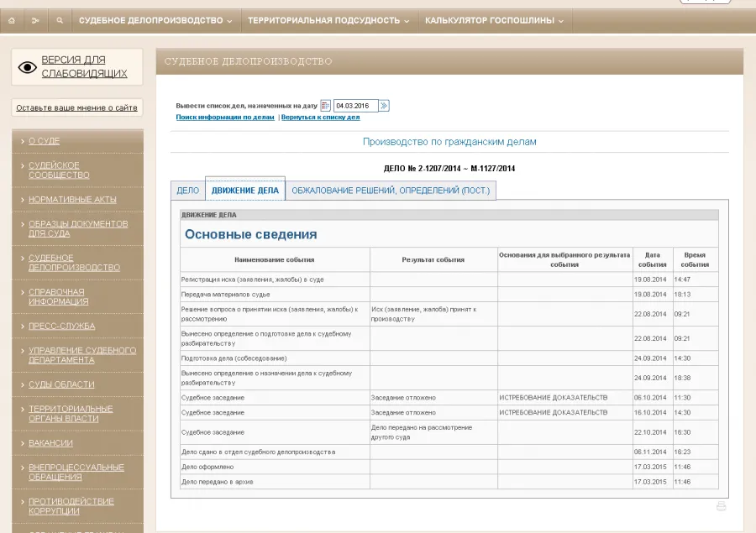The image size is (756, 533).
Task: Click the Производство по гражданским делам heading
Action: click(x=449, y=142)
